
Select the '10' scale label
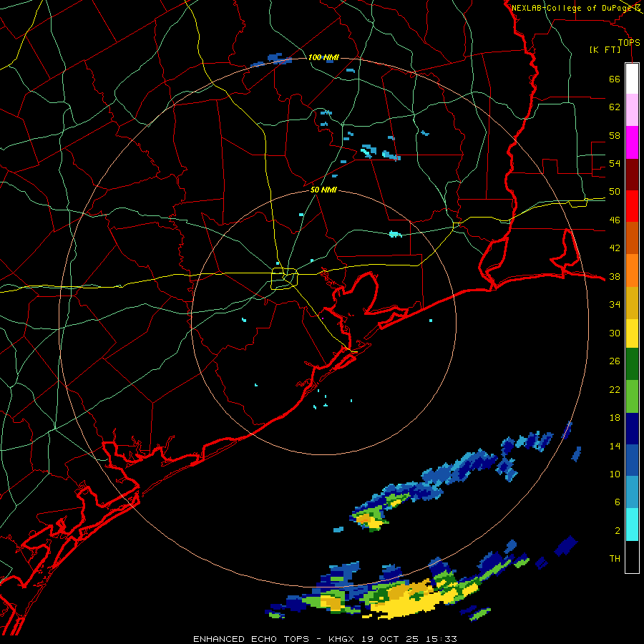(615, 474)
